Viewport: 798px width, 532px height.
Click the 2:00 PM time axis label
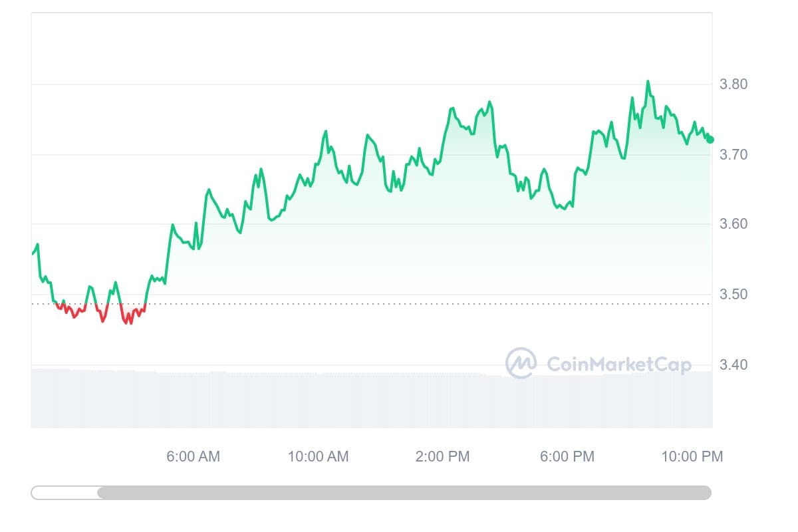442,457
